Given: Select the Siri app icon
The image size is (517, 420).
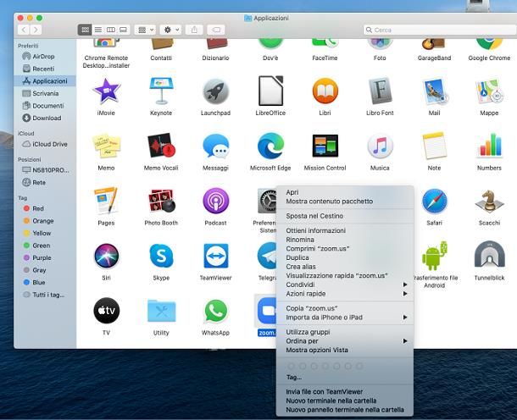Looking at the screenshot, I should click(x=106, y=256).
